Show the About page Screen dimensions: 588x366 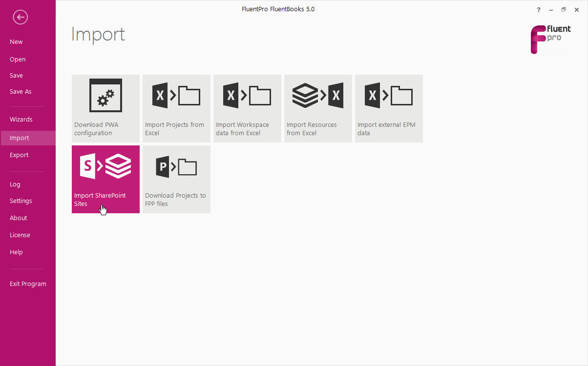pos(19,218)
